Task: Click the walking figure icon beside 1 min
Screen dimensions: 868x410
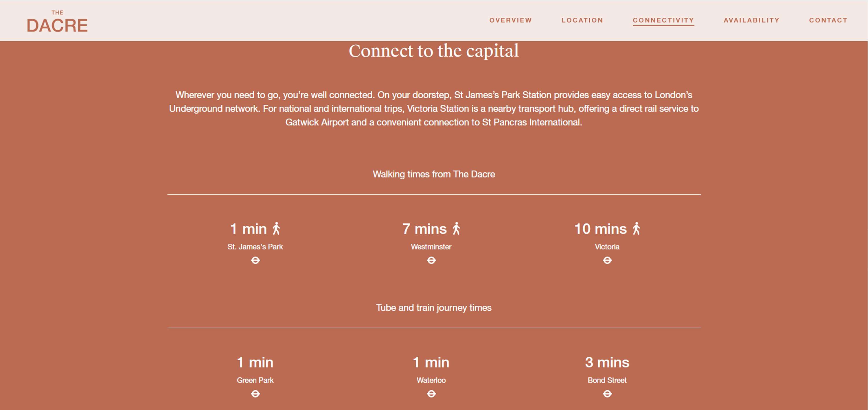Action: coord(276,228)
